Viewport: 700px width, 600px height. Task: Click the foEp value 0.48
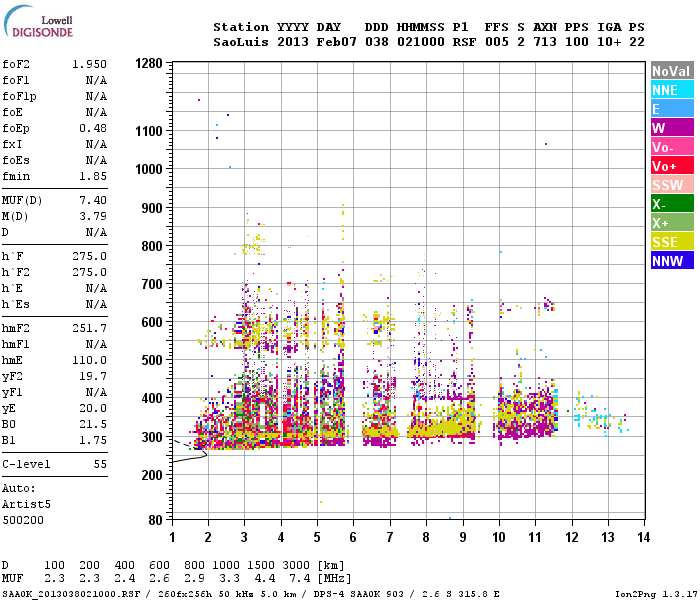(93, 129)
